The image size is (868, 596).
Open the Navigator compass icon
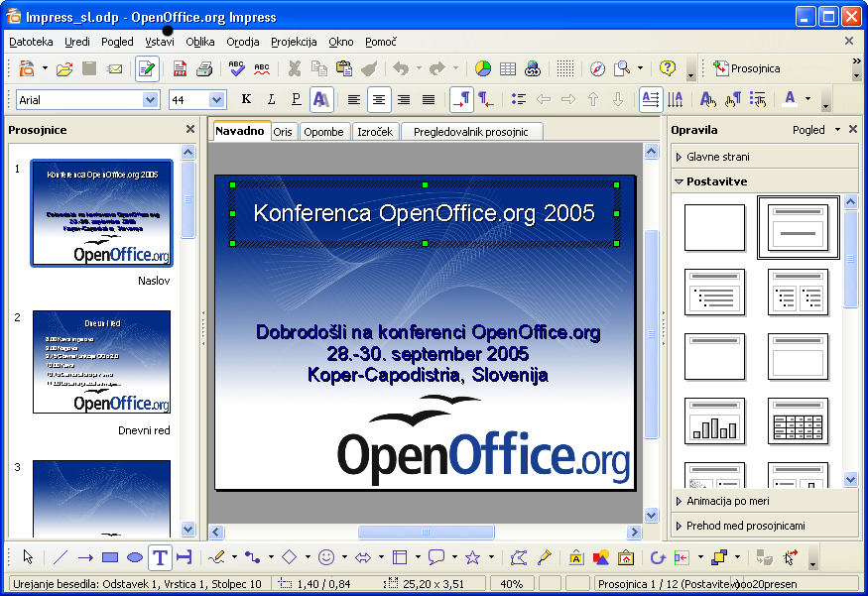click(597, 68)
